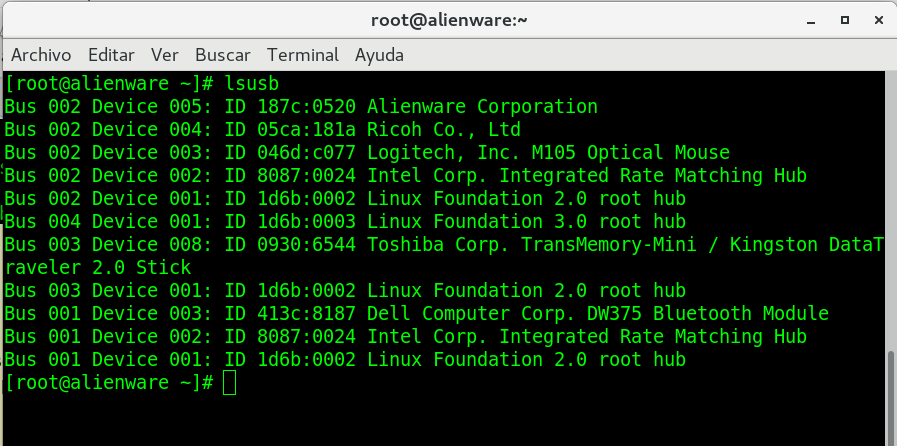897x446 pixels.
Task: Close the root@alienware terminal window
Action: [875, 19]
